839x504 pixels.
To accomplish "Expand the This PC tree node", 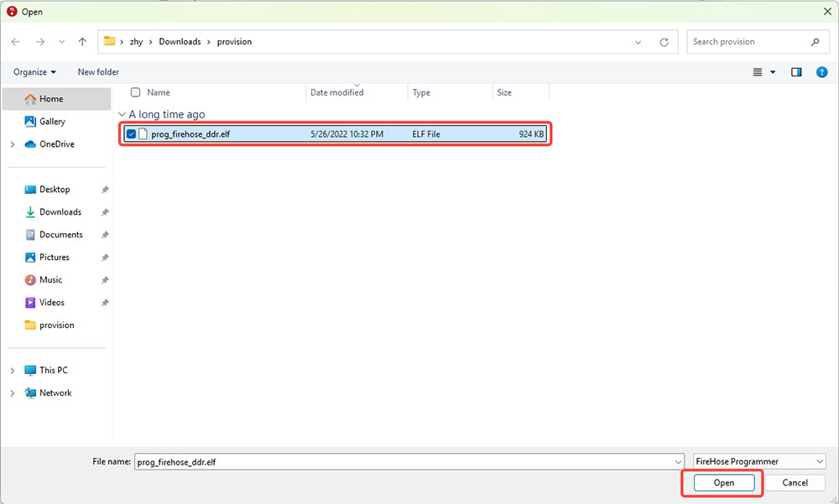I will 13,370.
